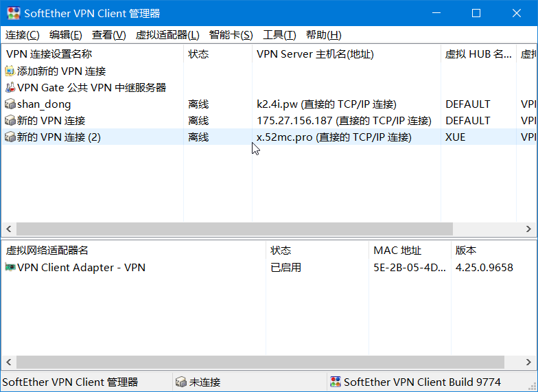538x392 pixels.
Task: Close the SoftEther VPN Client window
Action: tap(516, 13)
